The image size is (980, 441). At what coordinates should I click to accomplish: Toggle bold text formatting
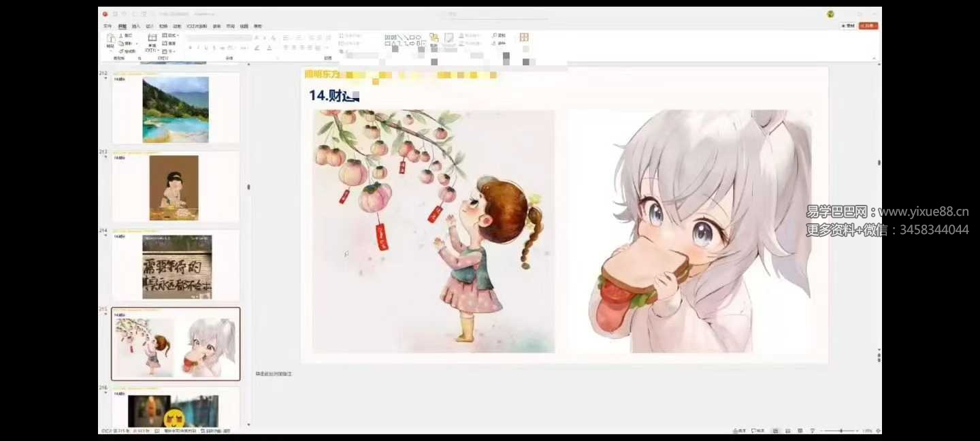pos(190,48)
